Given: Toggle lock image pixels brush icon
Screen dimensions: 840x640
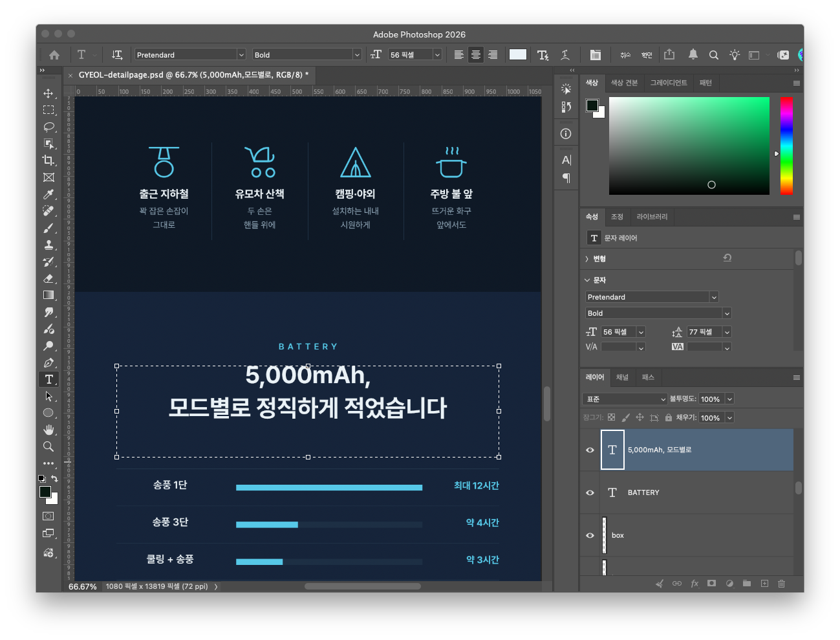Looking at the screenshot, I should coord(625,417).
